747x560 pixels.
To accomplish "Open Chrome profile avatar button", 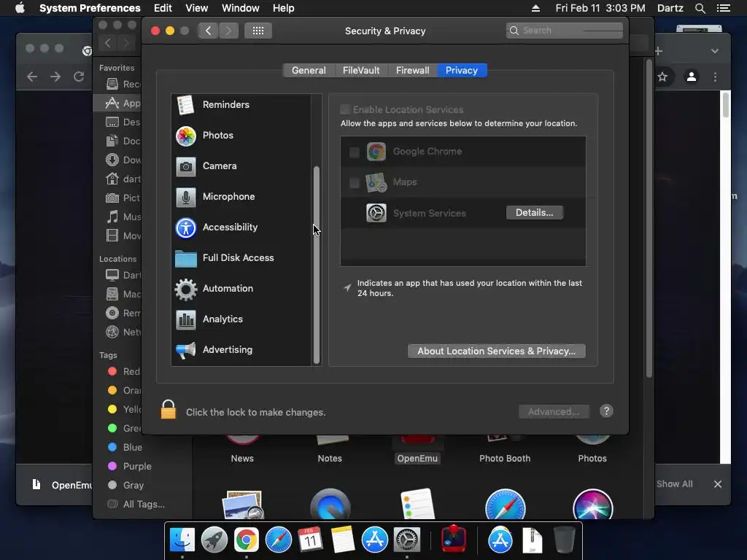I will tap(692, 77).
